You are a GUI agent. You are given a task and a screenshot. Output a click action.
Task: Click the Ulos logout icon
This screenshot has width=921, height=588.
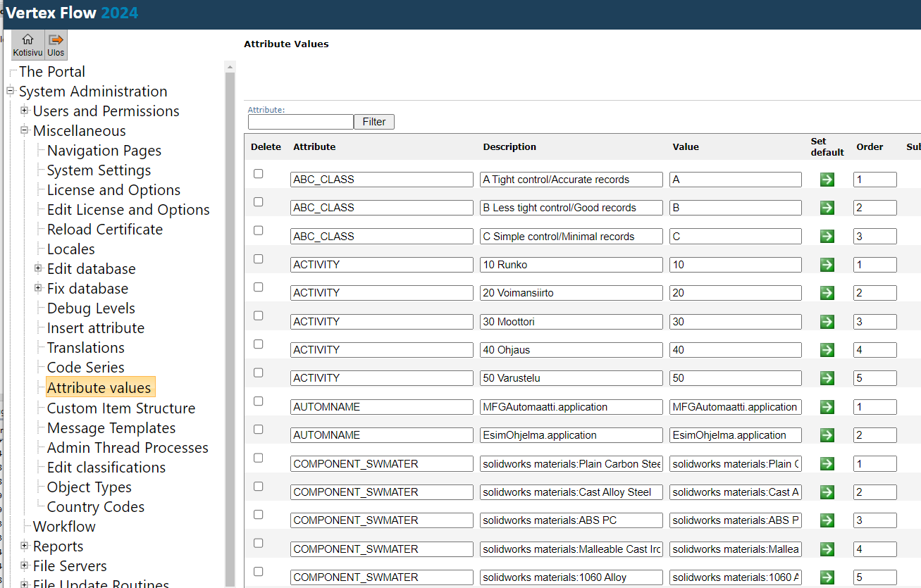pyautogui.click(x=56, y=40)
